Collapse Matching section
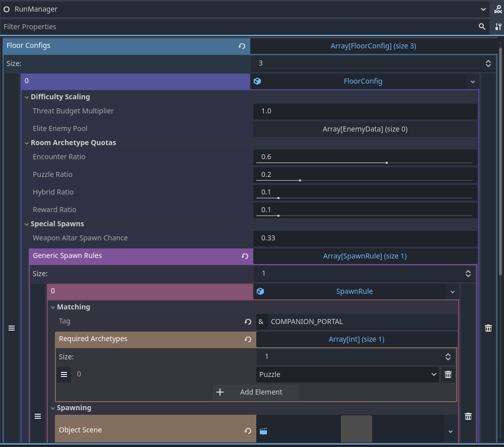Image resolution: width=504 pixels, height=447 pixels. click(53, 307)
